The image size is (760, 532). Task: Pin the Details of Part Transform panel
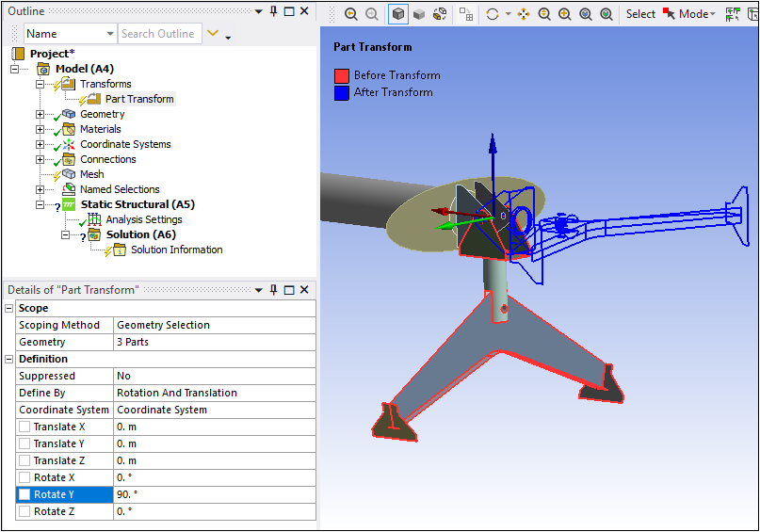pos(274,289)
